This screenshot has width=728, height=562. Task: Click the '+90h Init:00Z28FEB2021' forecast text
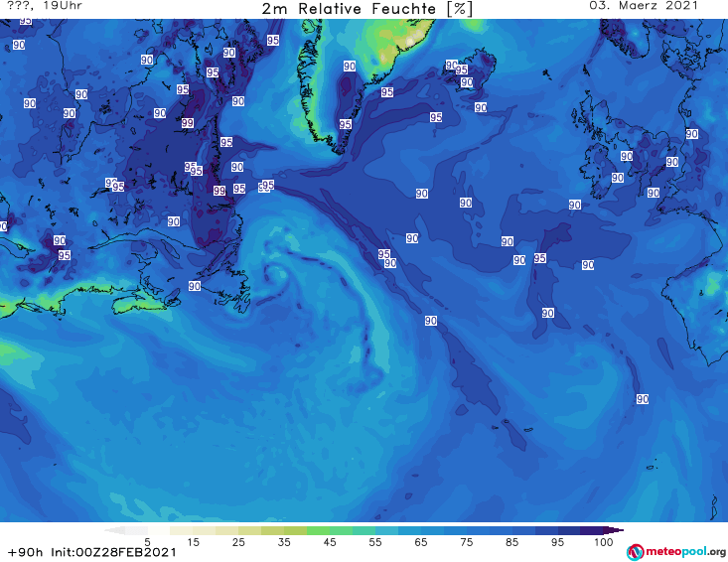pos(92,552)
